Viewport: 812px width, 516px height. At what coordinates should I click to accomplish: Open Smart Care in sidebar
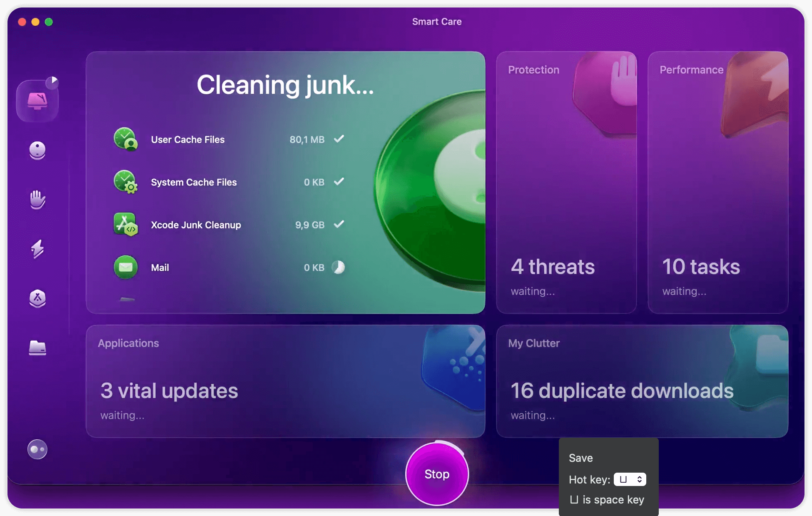[x=37, y=100]
